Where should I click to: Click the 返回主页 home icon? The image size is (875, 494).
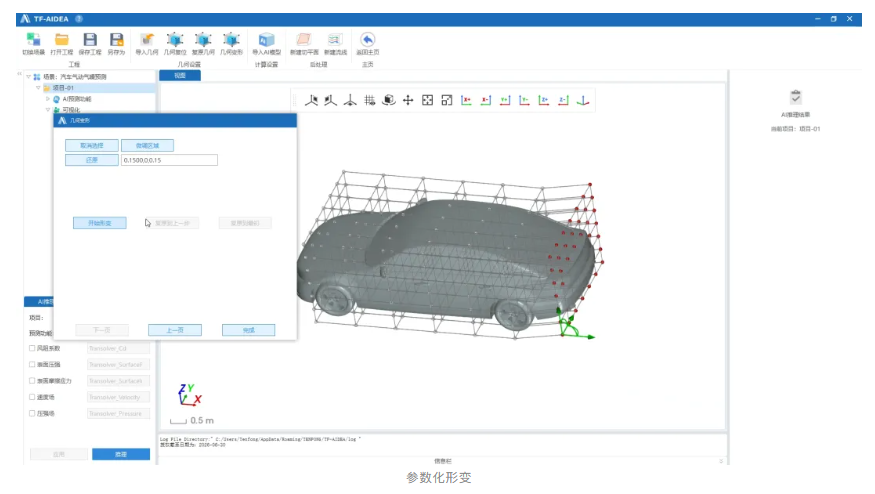(367, 40)
